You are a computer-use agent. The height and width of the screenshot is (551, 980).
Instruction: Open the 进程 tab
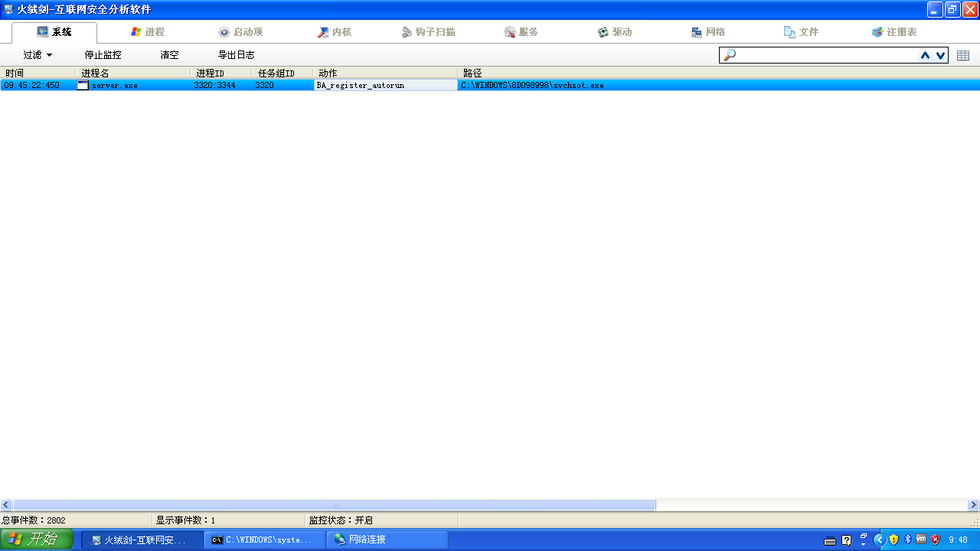coord(148,32)
